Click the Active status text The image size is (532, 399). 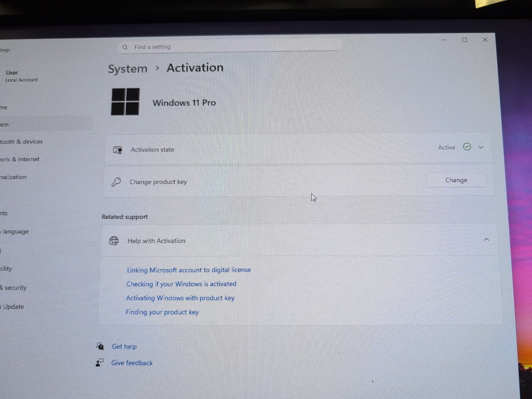447,147
